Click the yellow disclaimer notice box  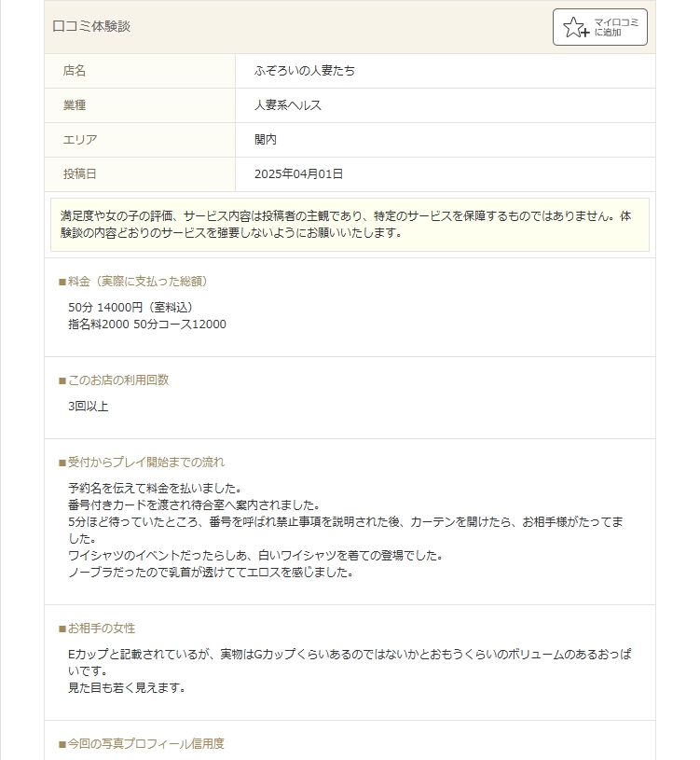[x=350, y=225]
